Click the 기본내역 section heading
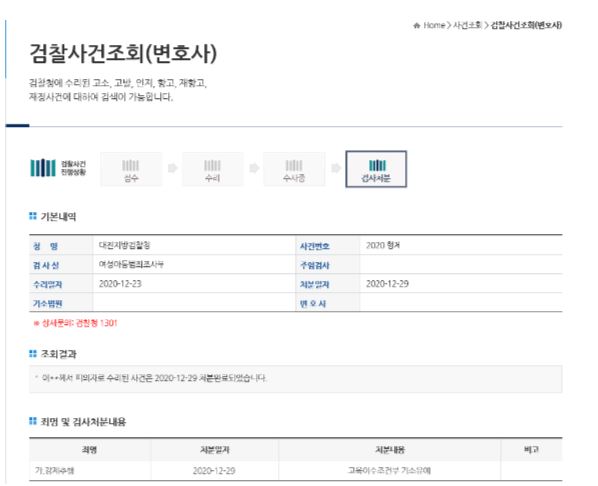The height and width of the screenshot is (486, 598). pos(58,217)
